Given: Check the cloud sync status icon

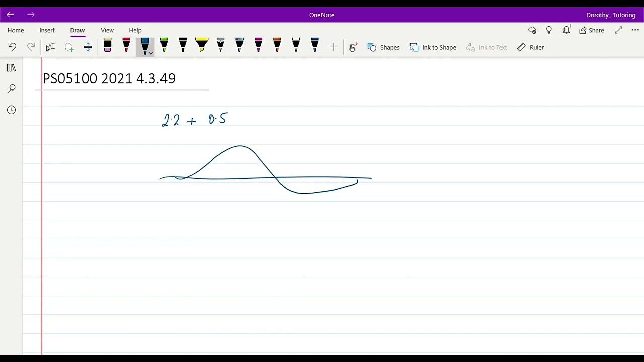Looking at the screenshot, I should click(532, 30).
